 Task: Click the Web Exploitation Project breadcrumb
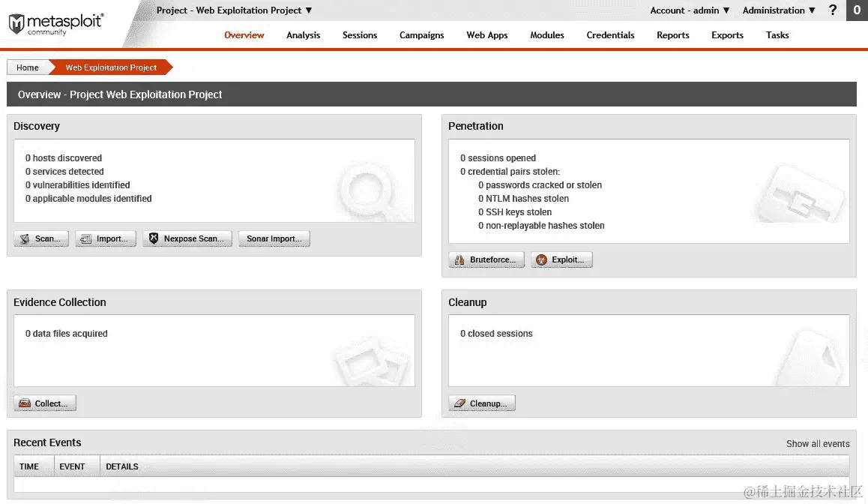(111, 67)
